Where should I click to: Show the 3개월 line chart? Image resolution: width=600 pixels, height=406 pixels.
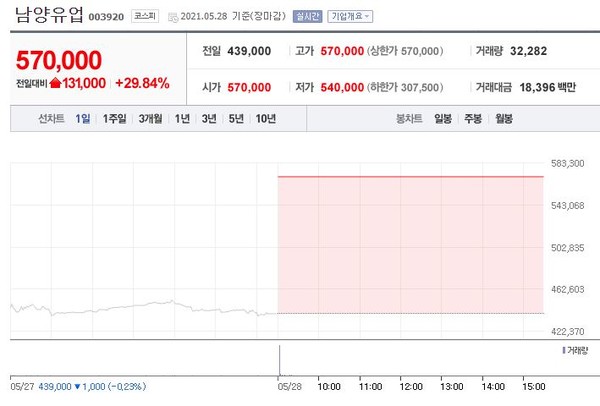(151, 119)
